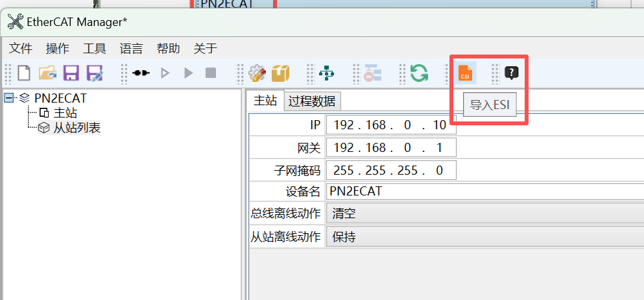This screenshot has width=644, height=300.
Task: Click the 设备名 label
Action: coord(303,192)
